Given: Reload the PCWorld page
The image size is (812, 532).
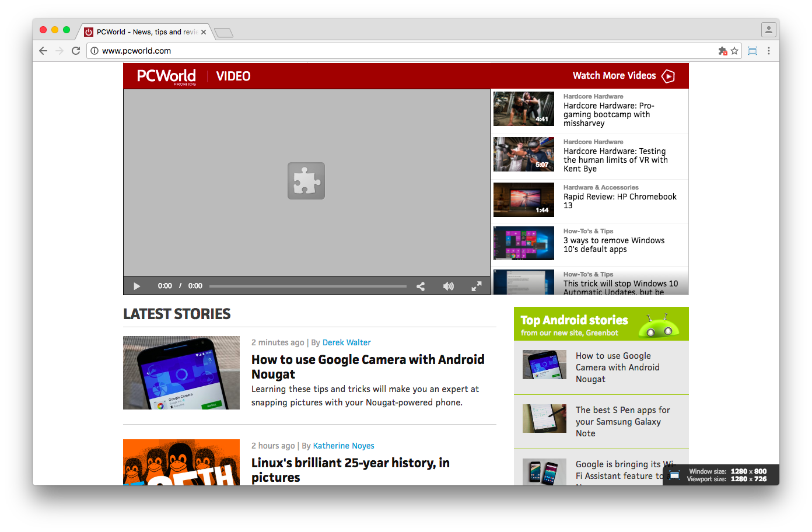Looking at the screenshot, I should click(76, 51).
